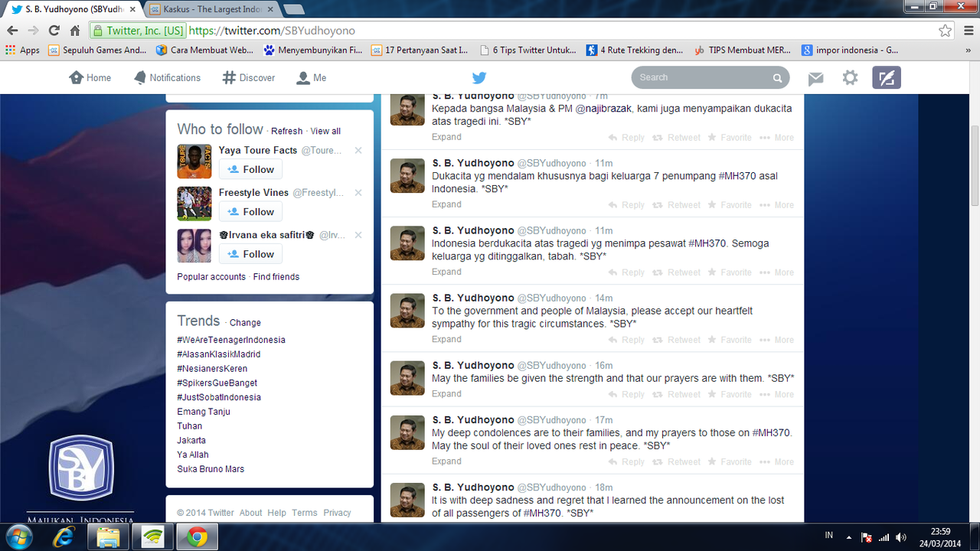Click the address bar URL
This screenshot has height=551, width=980.
(x=272, y=31)
